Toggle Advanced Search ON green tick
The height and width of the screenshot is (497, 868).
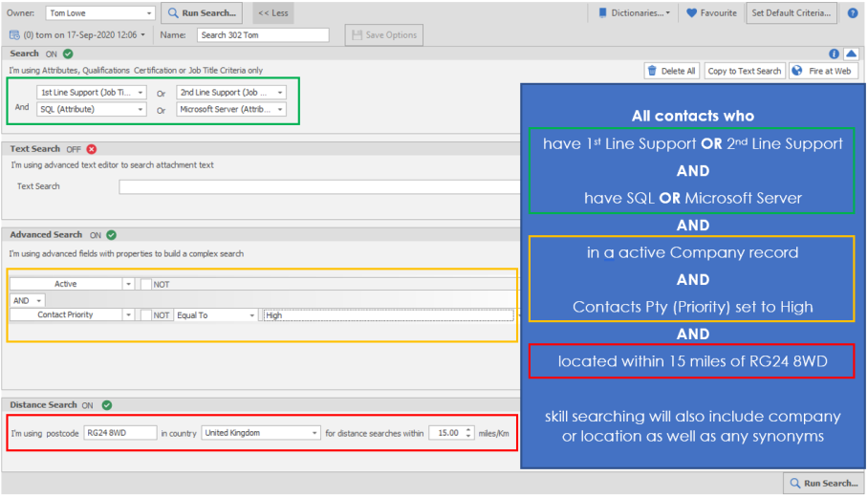pos(112,235)
